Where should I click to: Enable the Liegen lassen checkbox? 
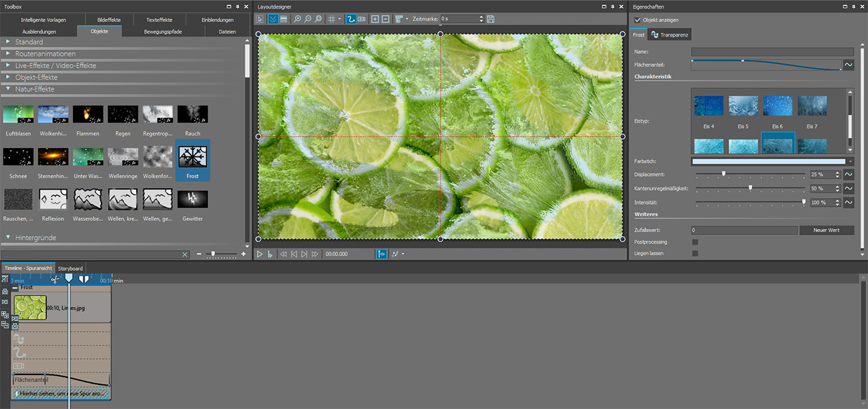click(x=695, y=254)
